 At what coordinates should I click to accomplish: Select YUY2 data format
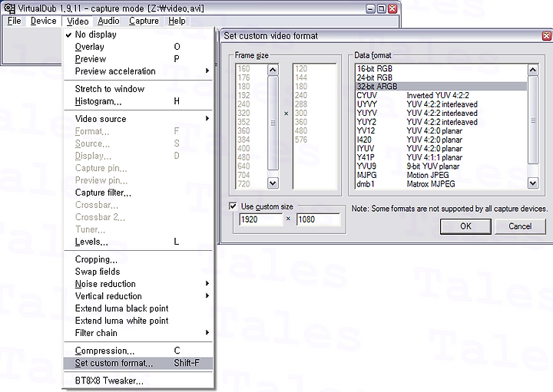tap(441, 122)
